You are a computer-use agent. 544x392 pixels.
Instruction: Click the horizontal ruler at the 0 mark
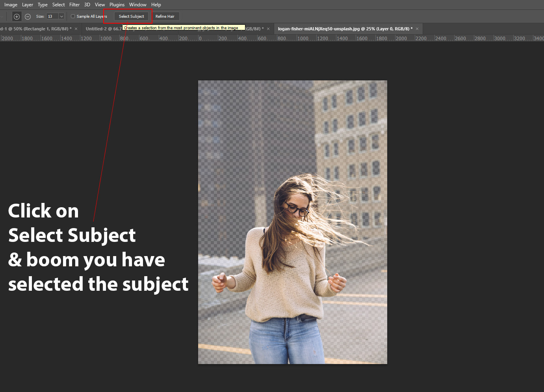click(199, 38)
